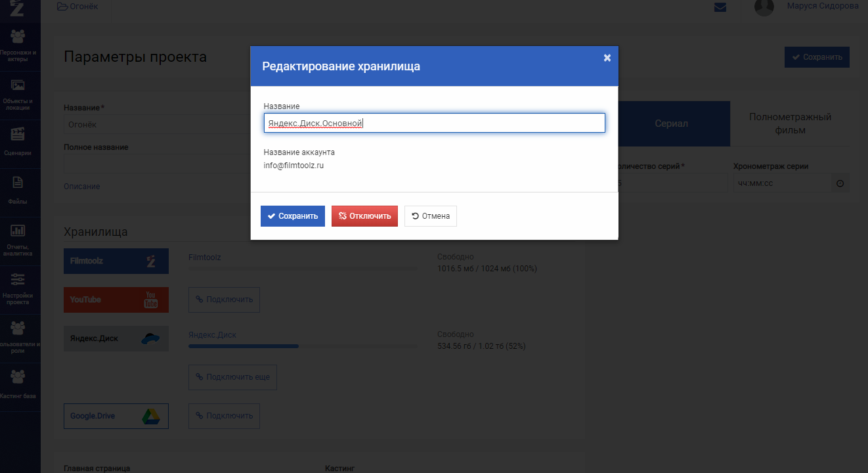Open the Огонёк project folder breadcrumb

click(x=77, y=7)
